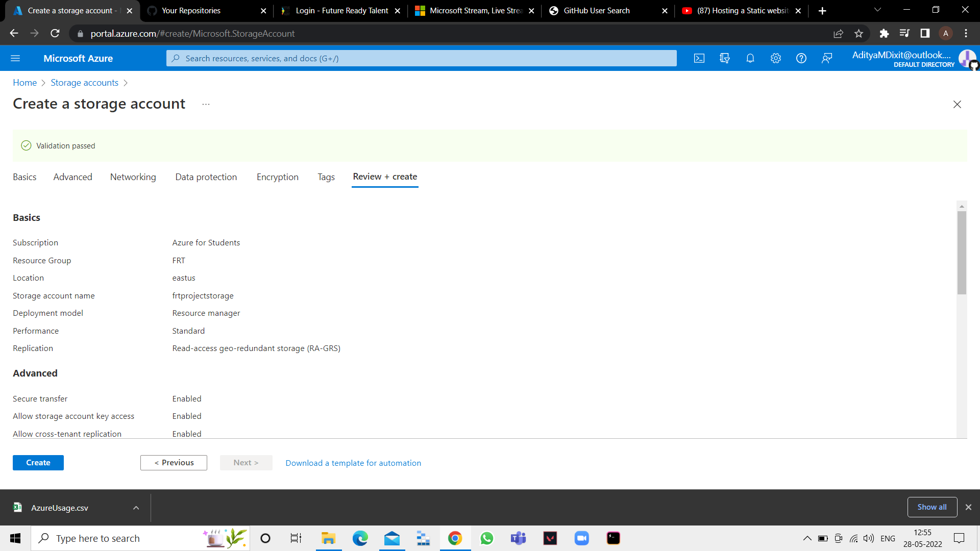Open WhatsApp from the taskbar
Screen dimensions: 980x551
(x=487, y=538)
